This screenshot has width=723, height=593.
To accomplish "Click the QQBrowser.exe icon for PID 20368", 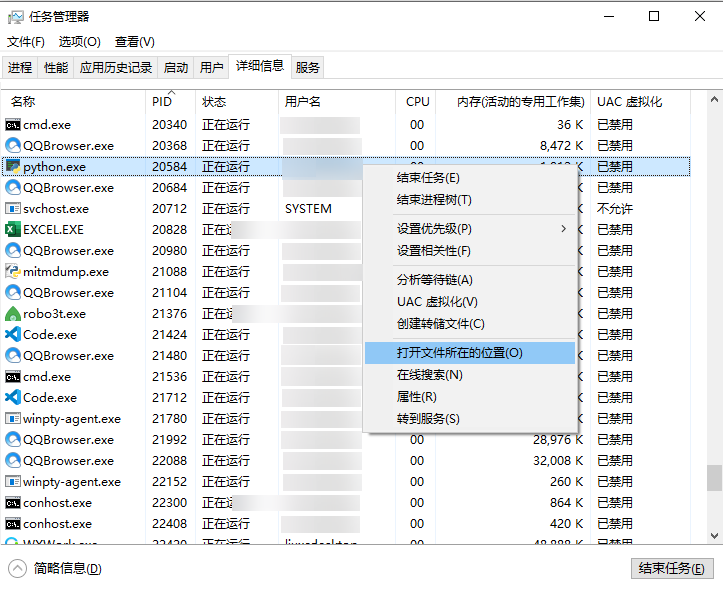I will point(13,146).
